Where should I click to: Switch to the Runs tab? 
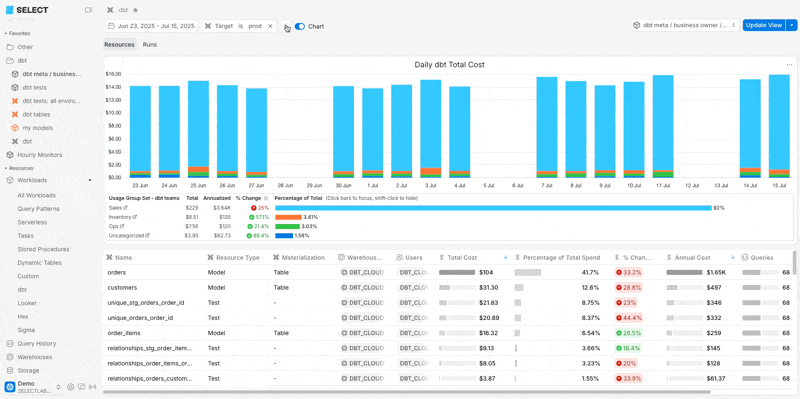pyautogui.click(x=149, y=44)
